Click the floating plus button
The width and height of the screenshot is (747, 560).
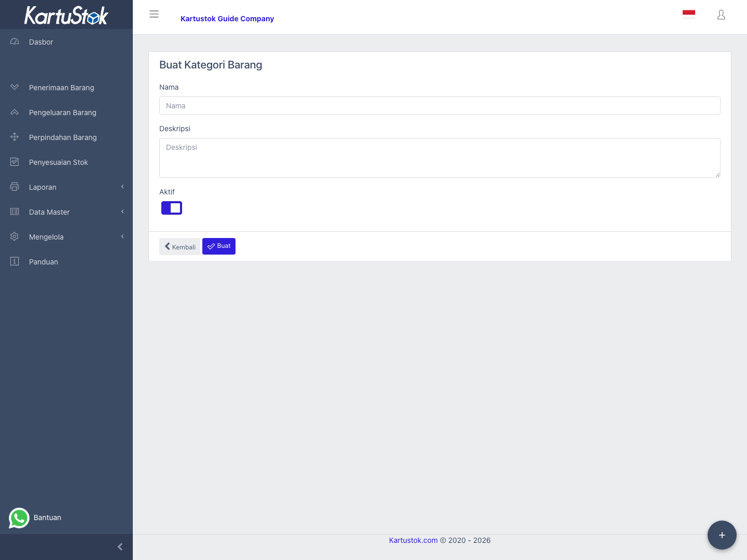tap(722, 535)
